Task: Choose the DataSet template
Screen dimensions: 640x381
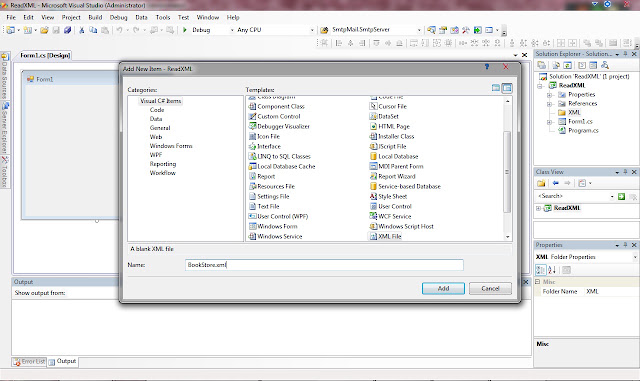Action: 384,116
